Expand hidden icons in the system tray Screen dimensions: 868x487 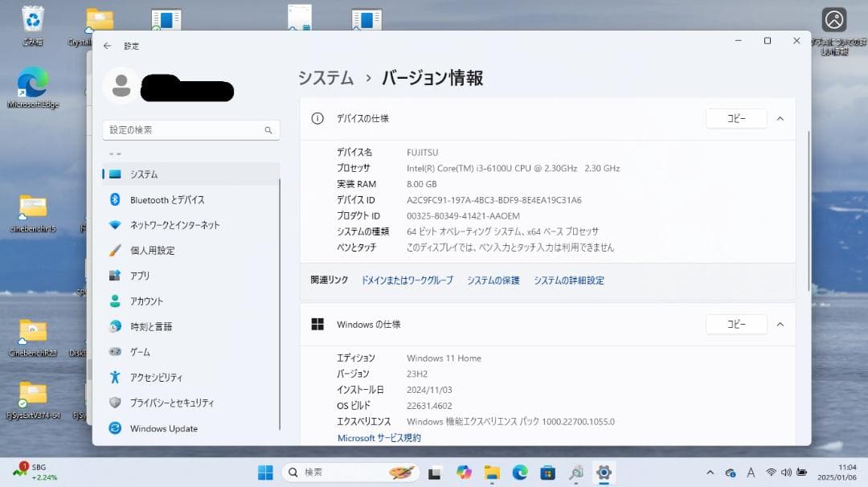710,473
